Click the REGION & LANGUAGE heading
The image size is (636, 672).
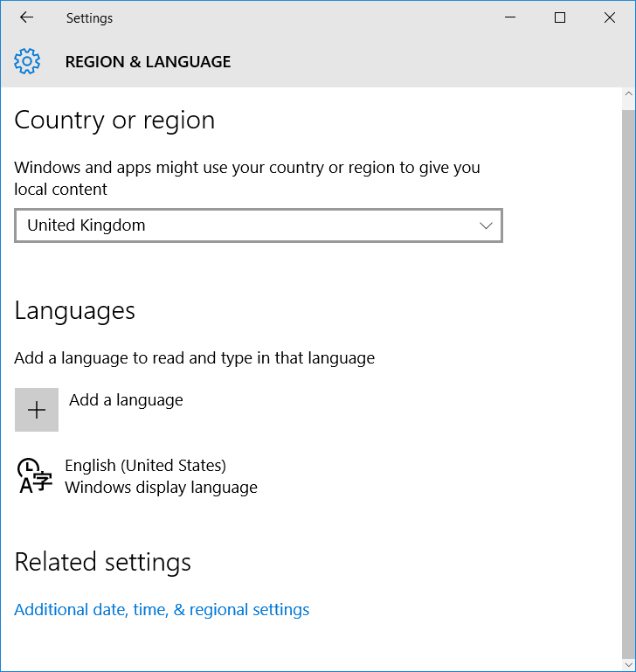148,62
